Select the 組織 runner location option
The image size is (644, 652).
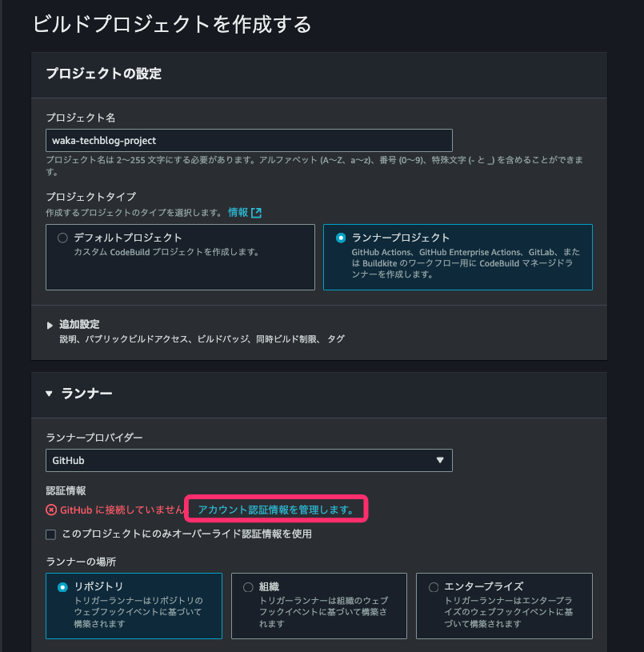(x=247, y=586)
